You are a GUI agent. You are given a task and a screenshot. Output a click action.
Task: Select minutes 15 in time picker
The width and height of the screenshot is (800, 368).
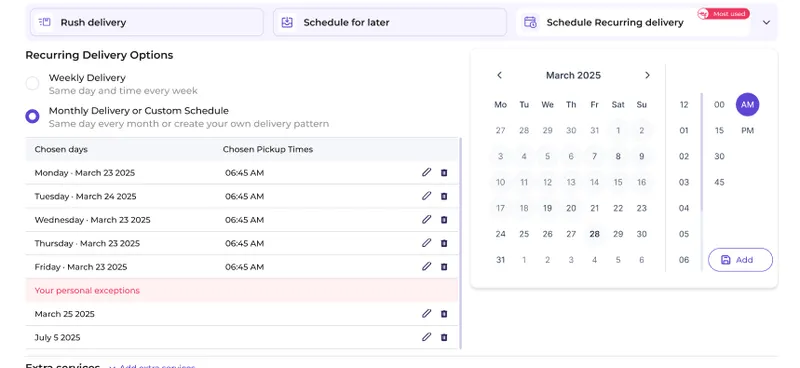[x=719, y=131]
